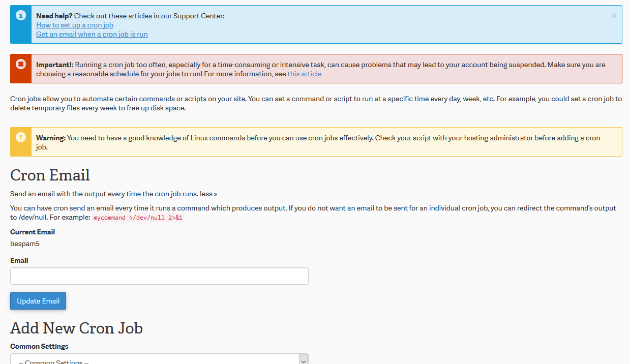Click the 'Email' label above the input
Screen dimensions: 629x364
(x=19, y=260)
